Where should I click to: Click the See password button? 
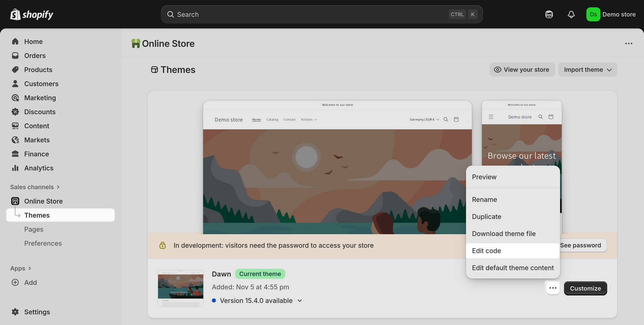581,245
